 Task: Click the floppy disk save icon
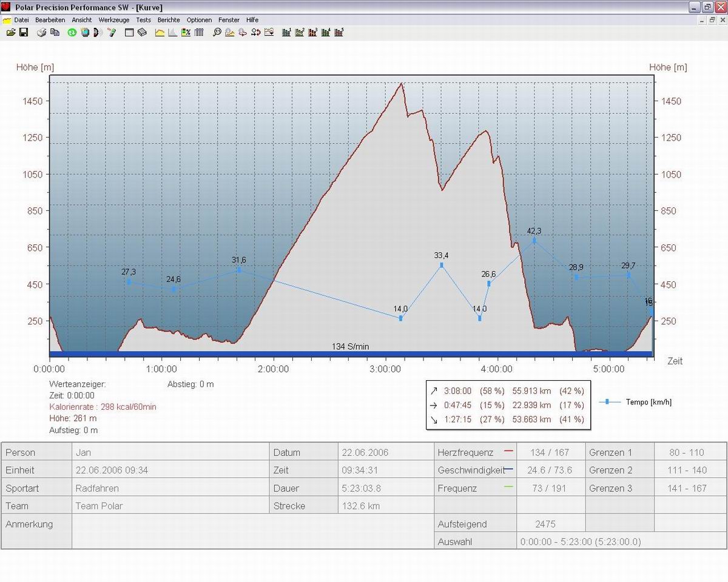tap(24, 32)
